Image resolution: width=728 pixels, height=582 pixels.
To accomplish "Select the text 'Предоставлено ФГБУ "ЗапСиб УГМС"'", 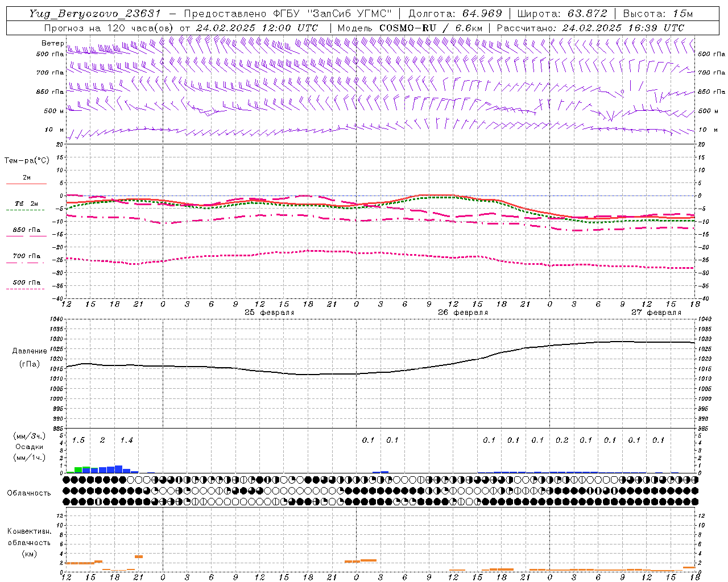I will [288, 14].
